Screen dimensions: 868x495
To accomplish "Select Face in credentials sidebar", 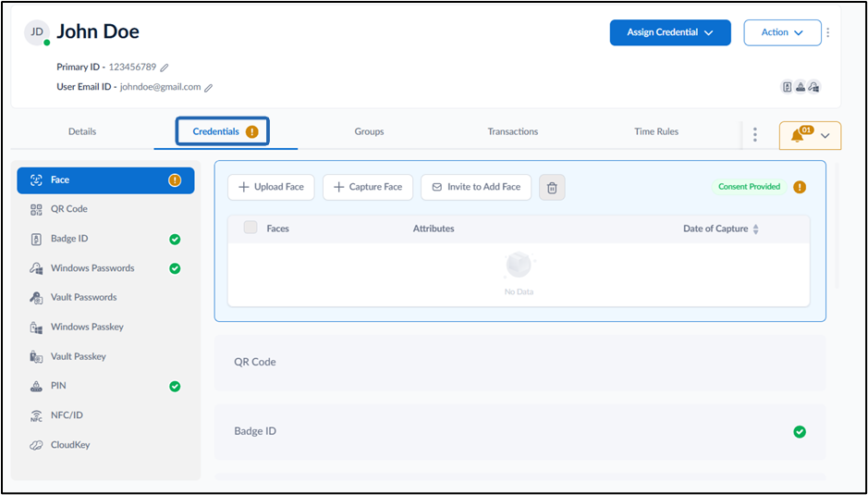I will [105, 180].
